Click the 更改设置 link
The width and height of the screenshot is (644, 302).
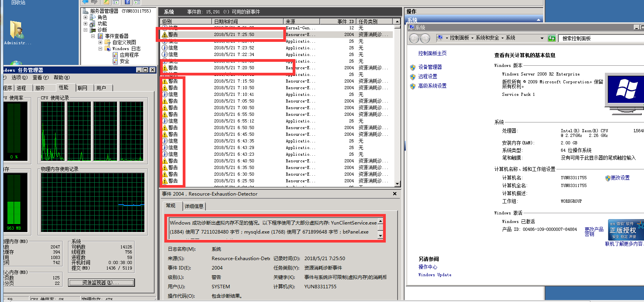click(x=621, y=178)
